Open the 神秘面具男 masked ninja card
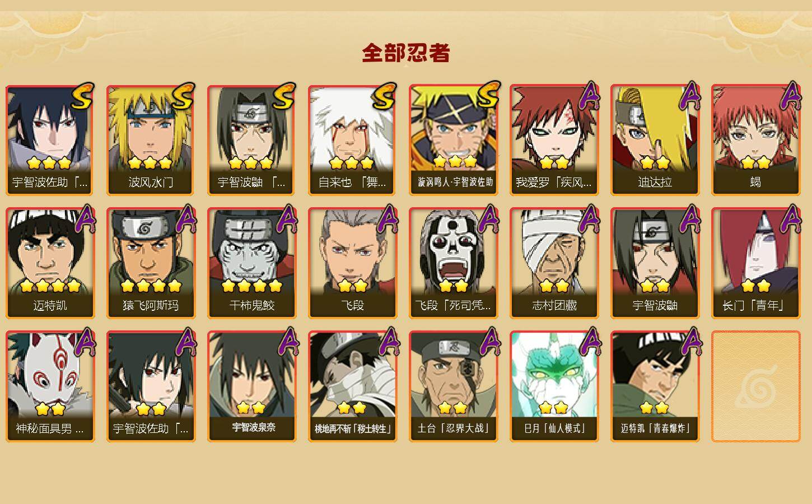The width and height of the screenshot is (812, 504). pos(50,386)
